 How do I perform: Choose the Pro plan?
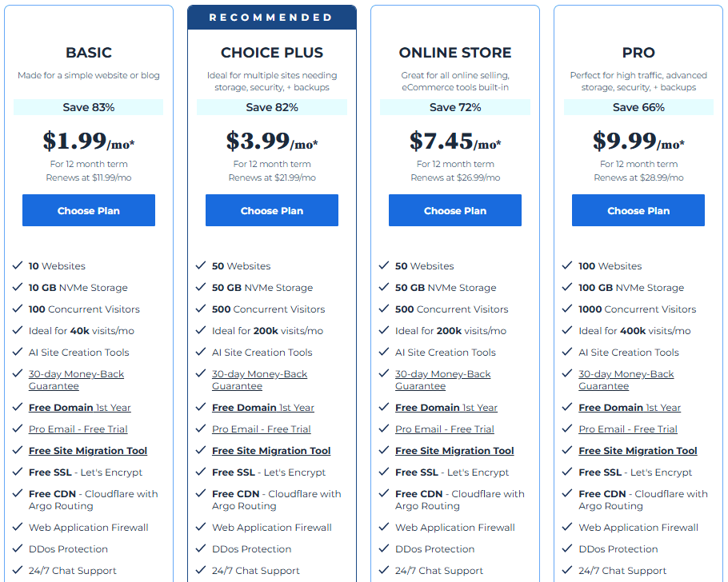coord(638,210)
